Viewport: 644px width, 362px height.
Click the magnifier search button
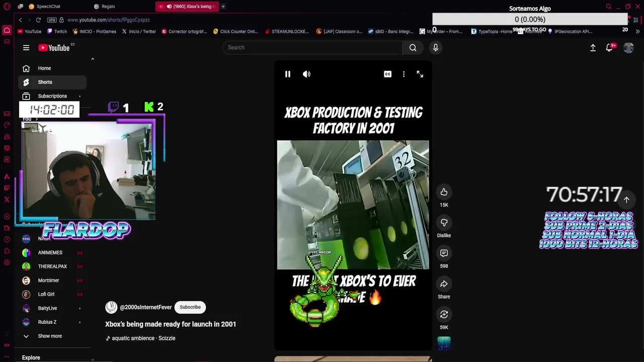point(413,47)
